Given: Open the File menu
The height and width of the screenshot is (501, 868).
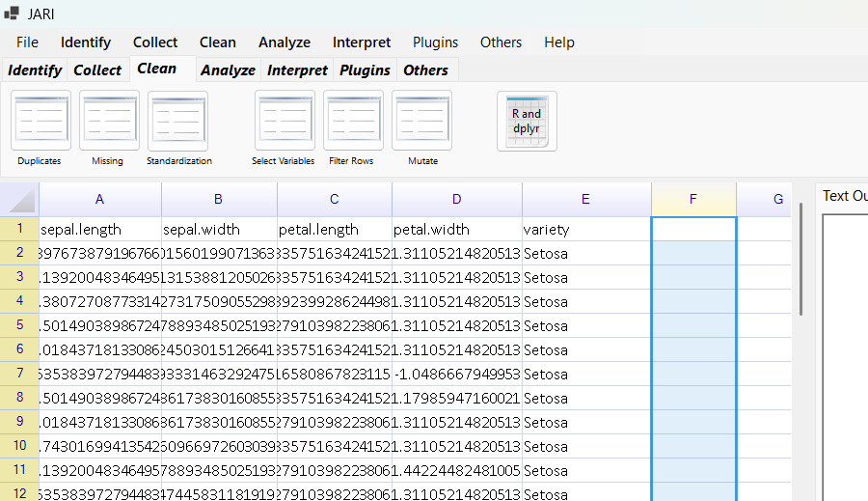Looking at the screenshot, I should tap(28, 42).
